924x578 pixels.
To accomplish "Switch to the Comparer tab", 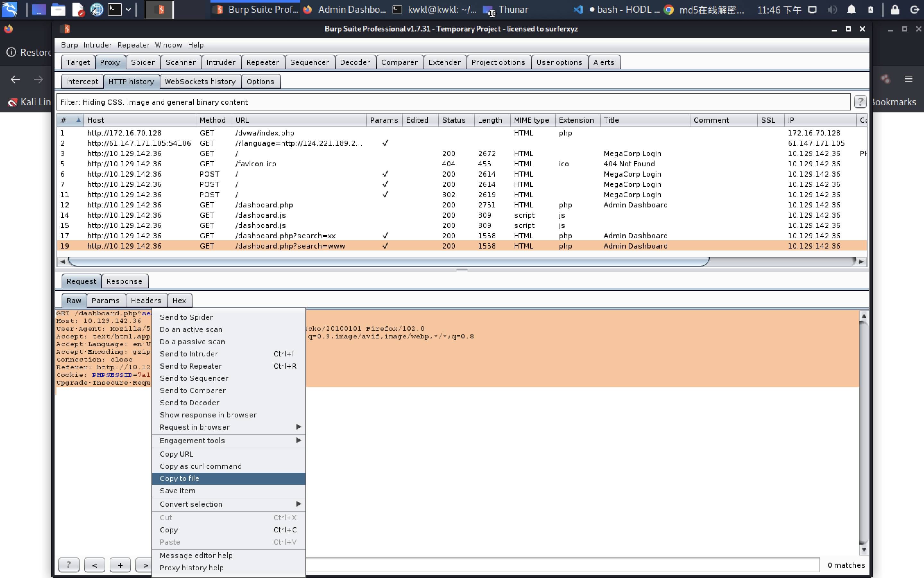I will tap(399, 62).
